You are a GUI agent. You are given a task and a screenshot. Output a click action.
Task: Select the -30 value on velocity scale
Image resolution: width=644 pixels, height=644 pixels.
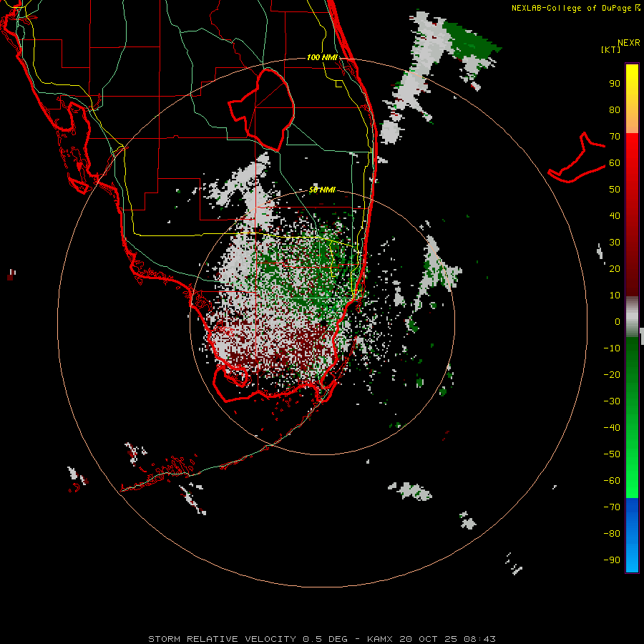click(x=612, y=401)
